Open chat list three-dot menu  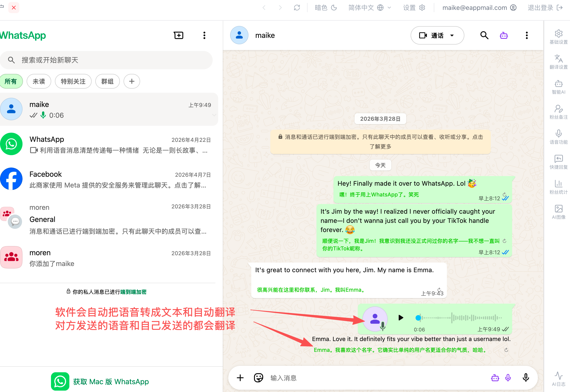[204, 35]
